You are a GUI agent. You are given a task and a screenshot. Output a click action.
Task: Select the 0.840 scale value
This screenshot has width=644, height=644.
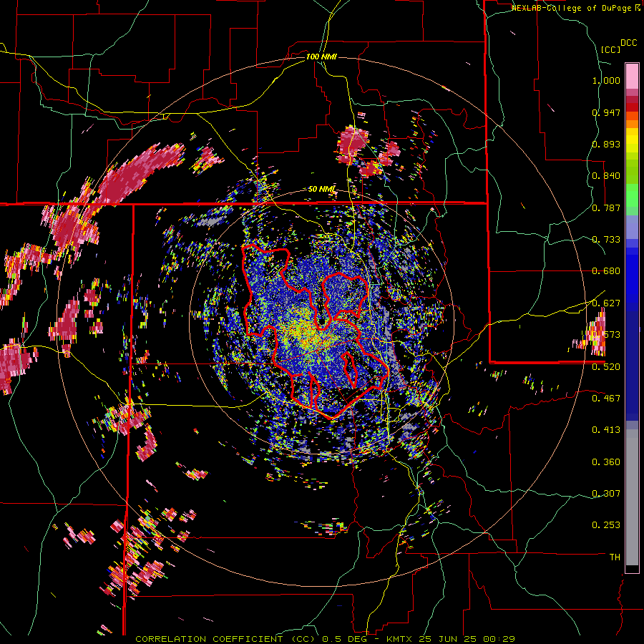tap(606, 176)
